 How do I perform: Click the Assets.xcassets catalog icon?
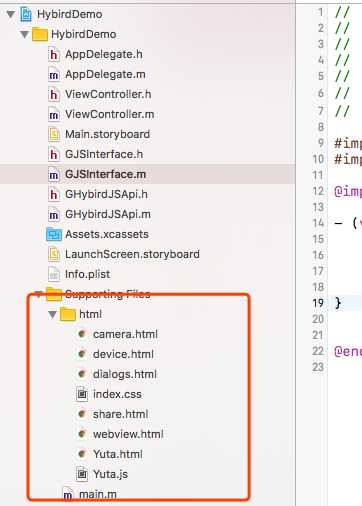click(54, 234)
